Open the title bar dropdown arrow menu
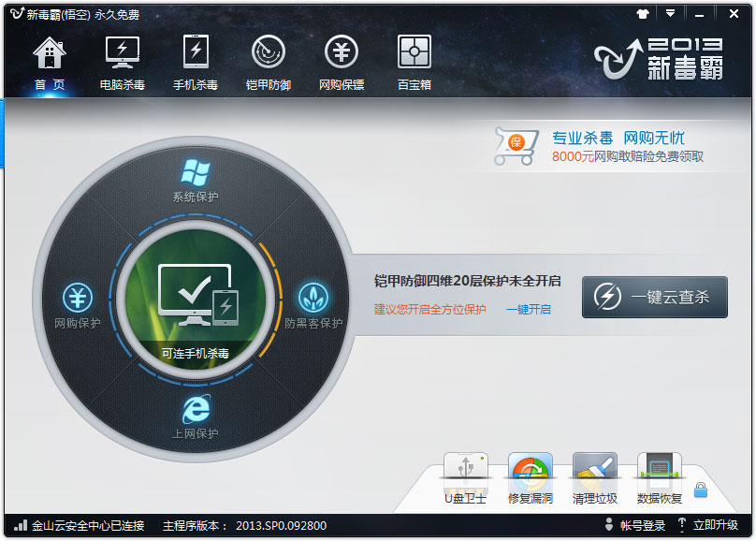 [x=670, y=13]
